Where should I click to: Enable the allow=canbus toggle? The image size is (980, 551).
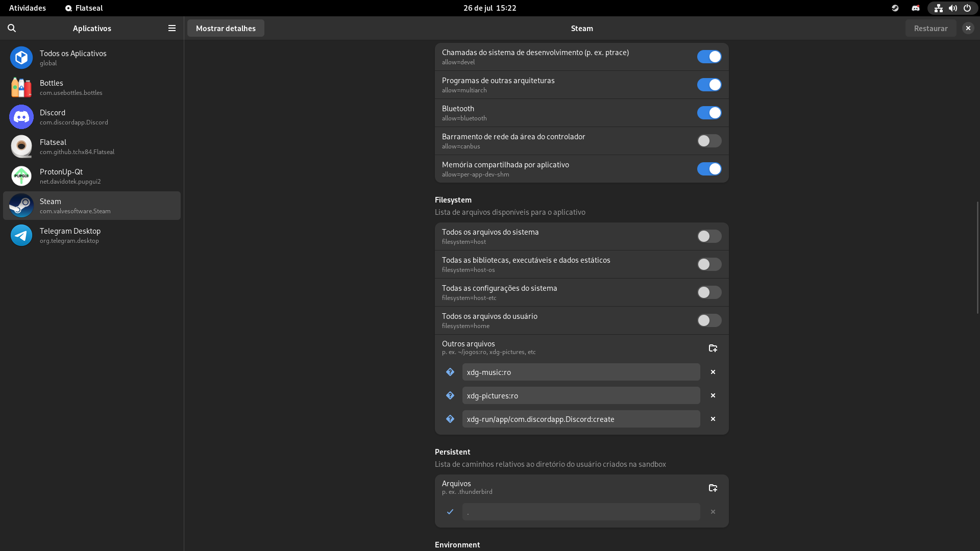pos(709,141)
